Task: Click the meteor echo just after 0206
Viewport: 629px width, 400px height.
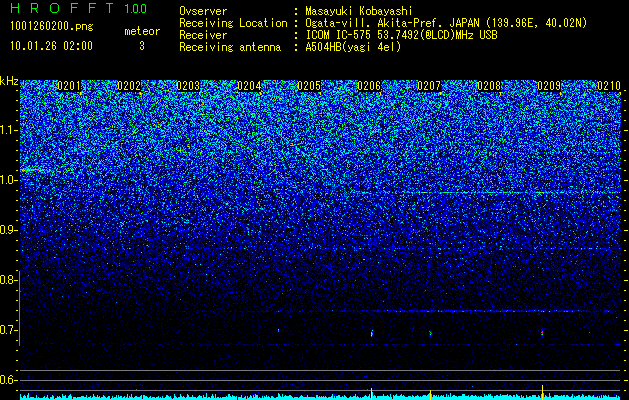Action: (371, 333)
